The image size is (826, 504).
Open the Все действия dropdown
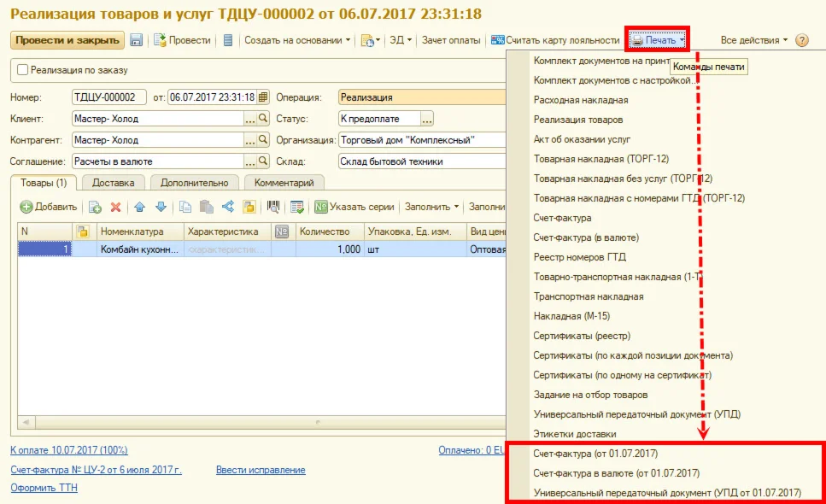pyautogui.click(x=754, y=40)
